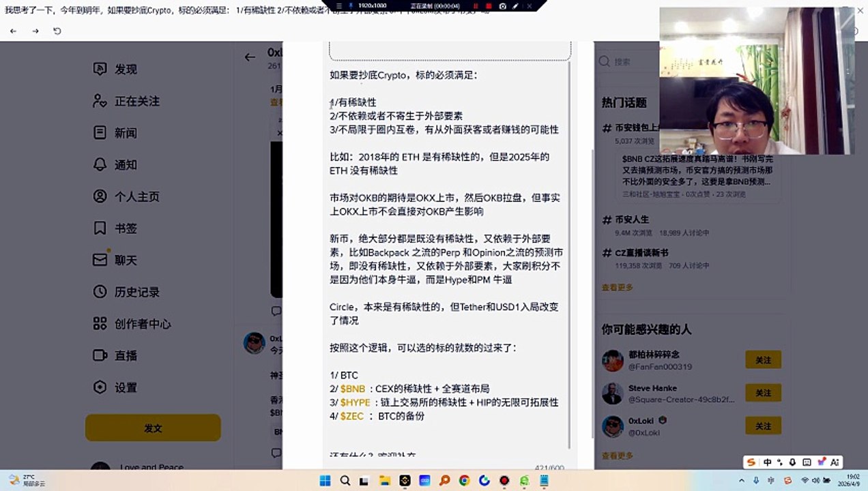
Task: Go to the 新闻 news section
Action: (x=115, y=133)
